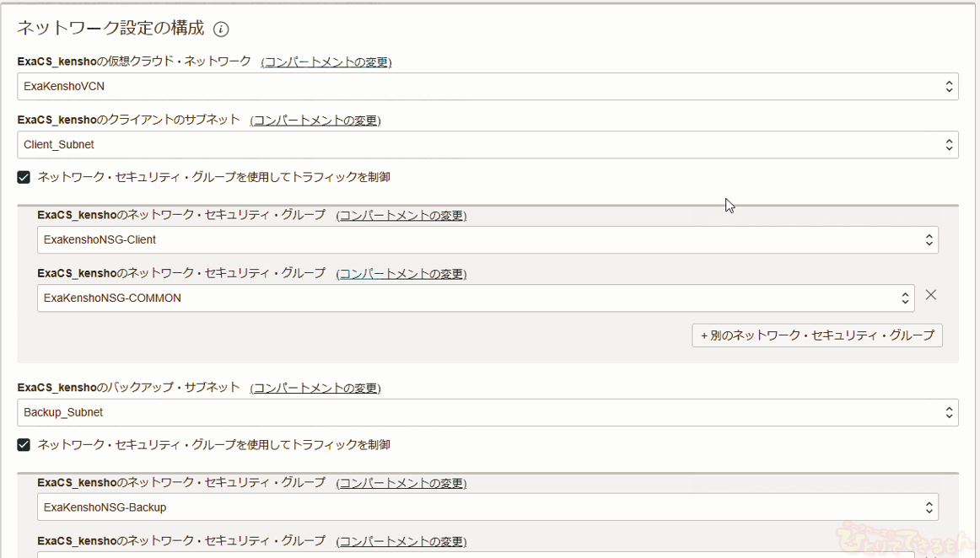Click the arrows icon on Client_Subnet field
This screenshot has width=980, height=558.
(949, 145)
